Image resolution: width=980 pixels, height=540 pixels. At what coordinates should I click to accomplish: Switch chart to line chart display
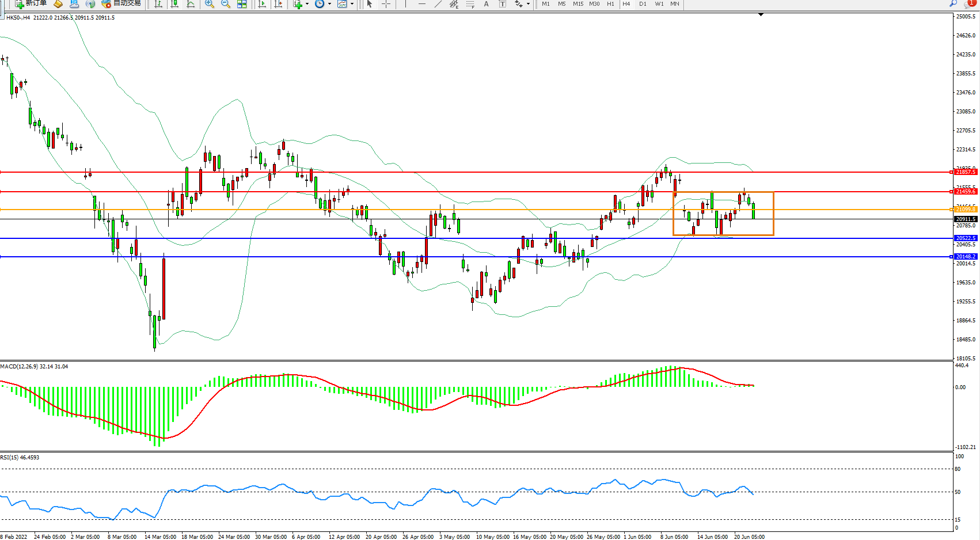[191, 4]
